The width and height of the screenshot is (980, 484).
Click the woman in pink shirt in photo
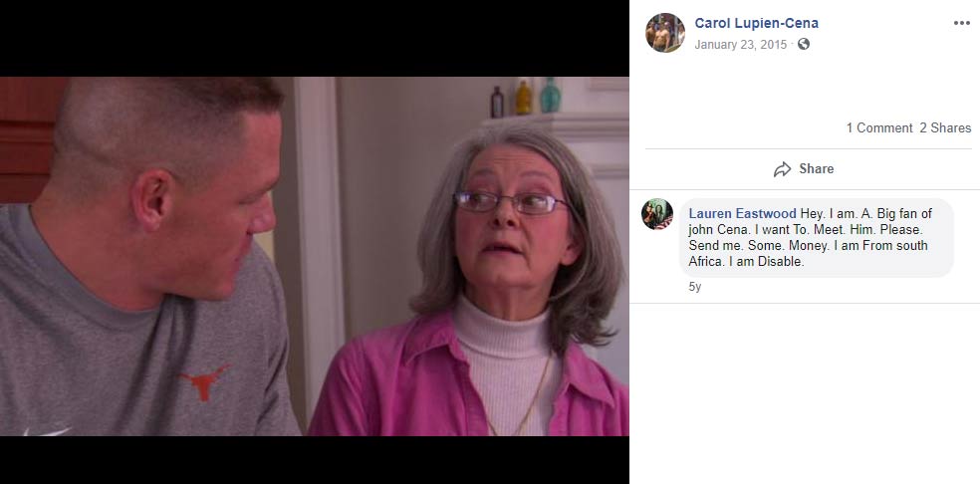tap(479, 282)
